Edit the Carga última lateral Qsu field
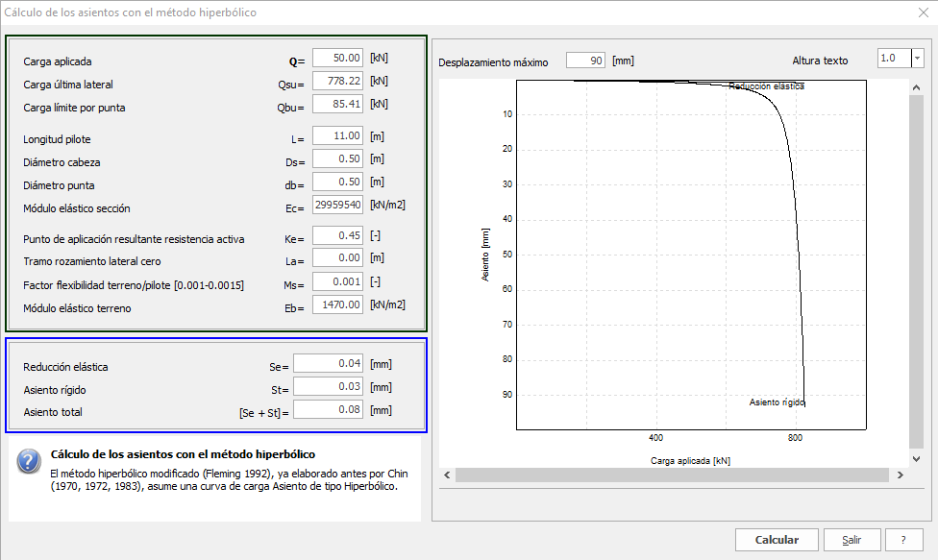Image resolution: width=938 pixels, height=560 pixels. click(337, 81)
